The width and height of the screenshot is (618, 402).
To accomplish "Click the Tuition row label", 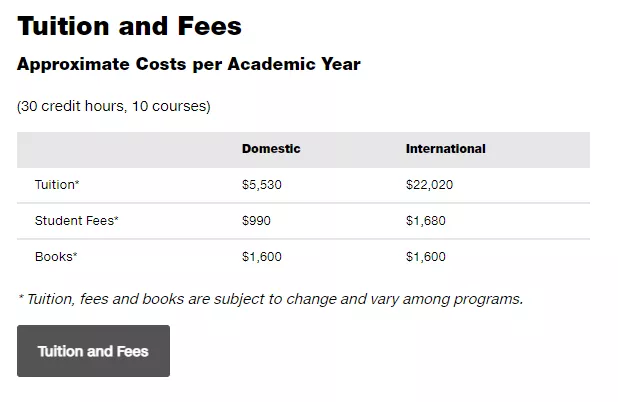I will pyautogui.click(x=57, y=184).
